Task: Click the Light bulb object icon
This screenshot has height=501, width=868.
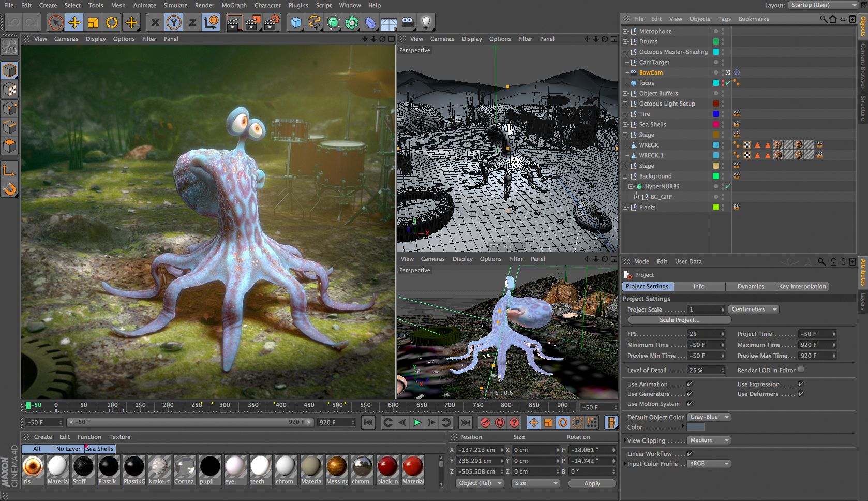Action: click(426, 22)
